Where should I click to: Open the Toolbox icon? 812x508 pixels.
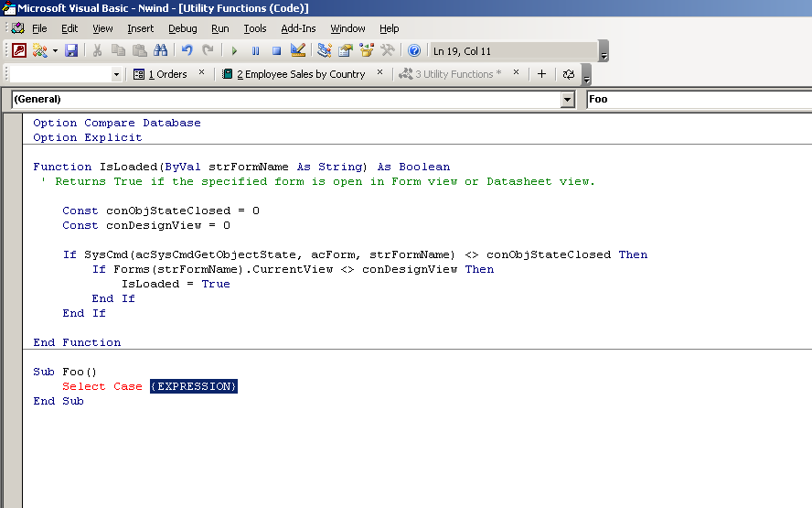click(388, 50)
